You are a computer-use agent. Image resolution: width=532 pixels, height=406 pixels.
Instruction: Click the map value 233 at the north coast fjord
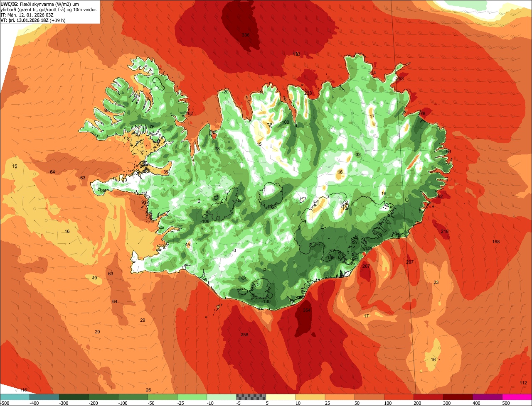(308, 93)
